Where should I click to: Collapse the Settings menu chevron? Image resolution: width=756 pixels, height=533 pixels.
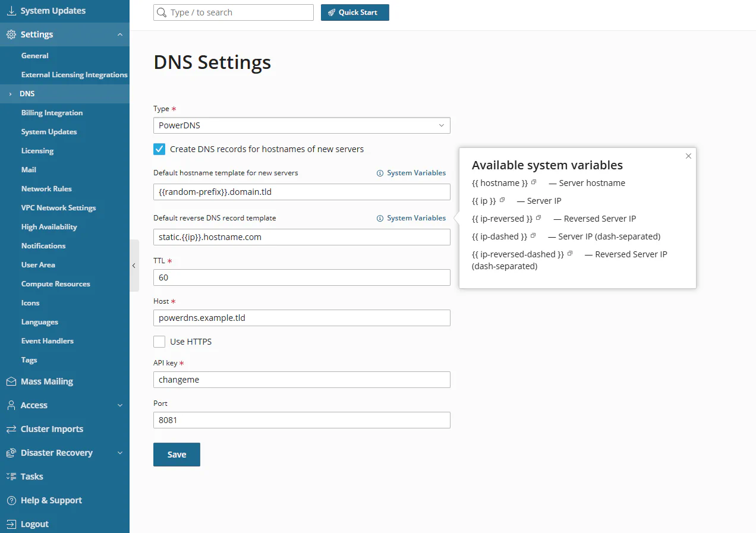tap(120, 34)
